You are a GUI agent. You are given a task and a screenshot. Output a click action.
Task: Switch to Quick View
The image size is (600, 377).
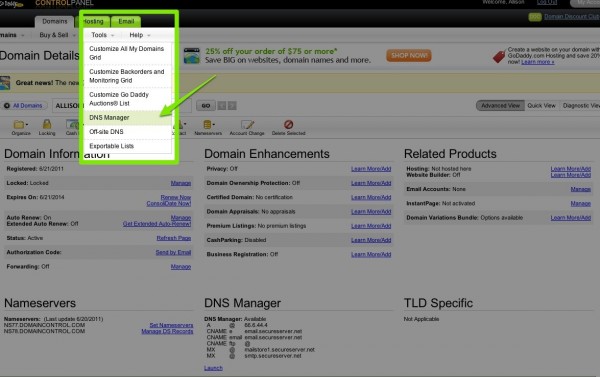tap(541, 106)
